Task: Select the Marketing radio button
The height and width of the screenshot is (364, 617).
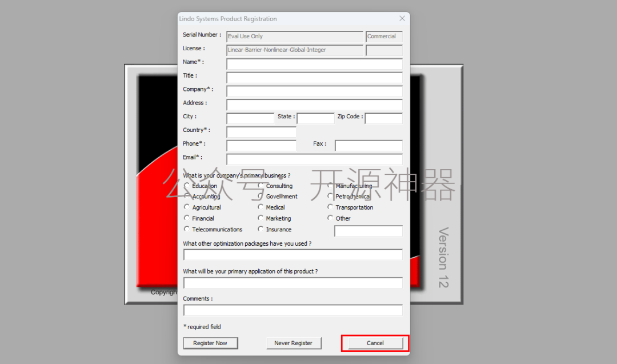Action: (x=261, y=218)
